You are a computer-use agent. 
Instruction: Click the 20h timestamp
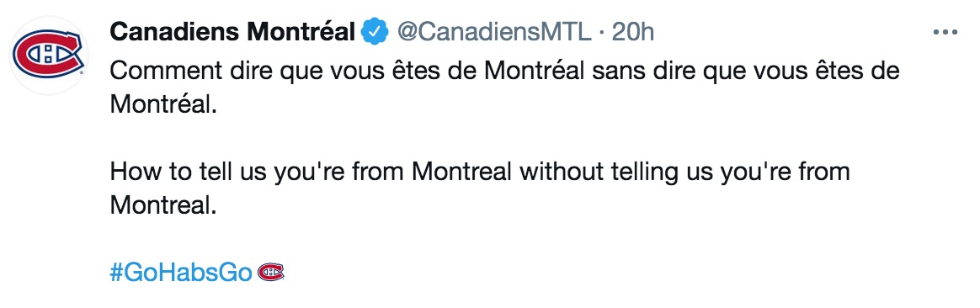[x=632, y=32]
